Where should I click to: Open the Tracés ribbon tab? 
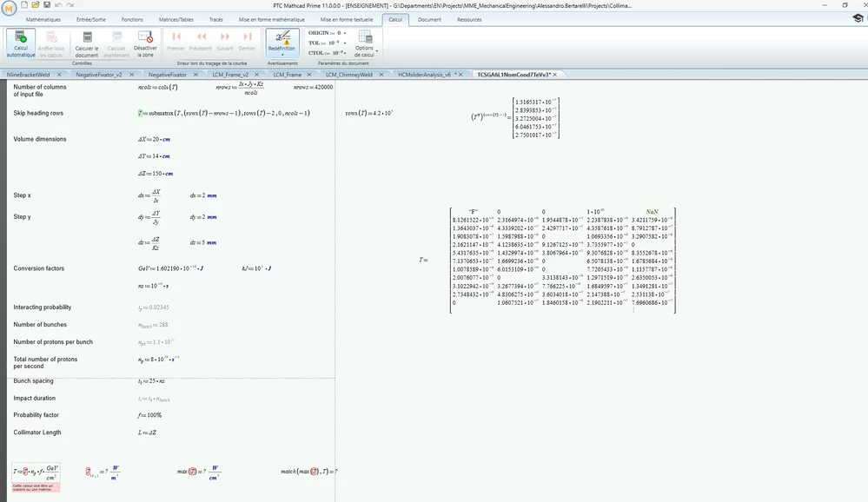[215, 19]
